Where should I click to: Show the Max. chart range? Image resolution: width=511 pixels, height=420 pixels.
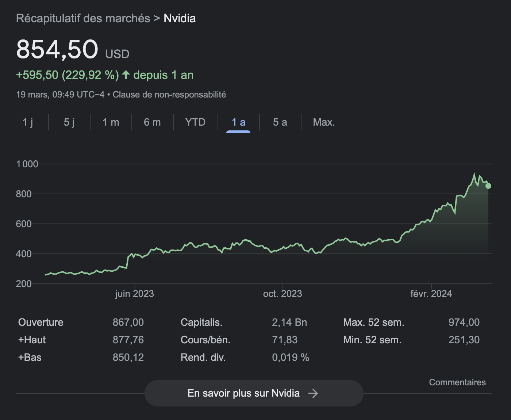click(324, 122)
